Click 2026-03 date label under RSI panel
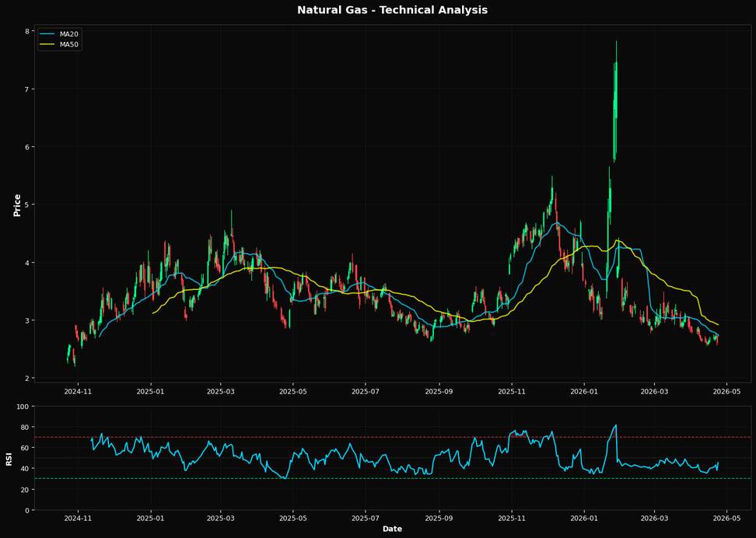Viewport: 756px width, 538px height. [654, 519]
